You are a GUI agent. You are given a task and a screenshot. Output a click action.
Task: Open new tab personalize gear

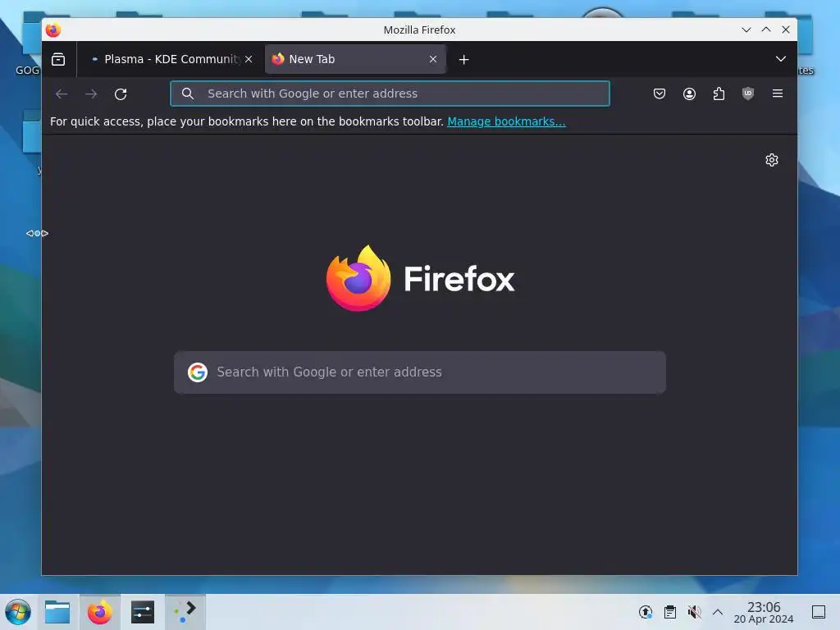click(771, 160)
